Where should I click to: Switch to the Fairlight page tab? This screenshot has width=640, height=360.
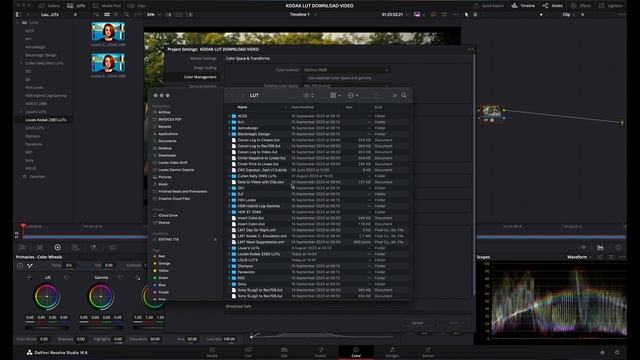392,352
